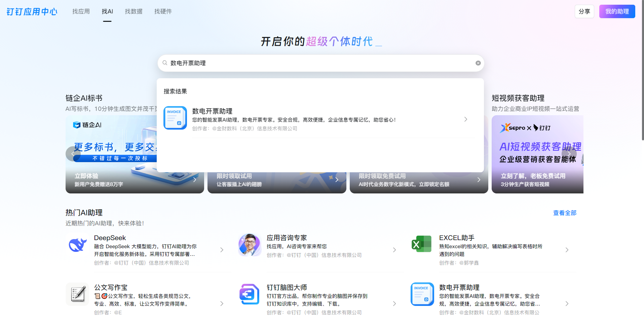
Task: Open the EXCEL助手 Excel icon
Action: [422, 244]
